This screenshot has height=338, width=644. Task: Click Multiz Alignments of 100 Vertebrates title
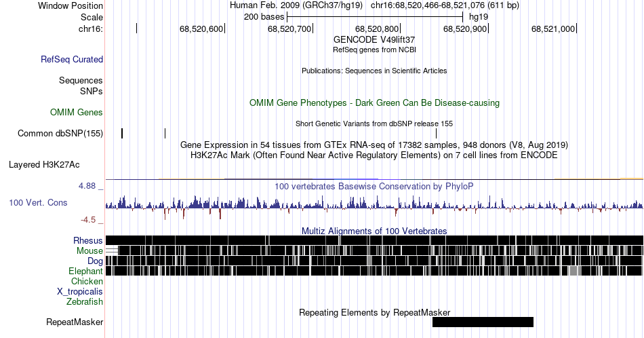(374, 231)
